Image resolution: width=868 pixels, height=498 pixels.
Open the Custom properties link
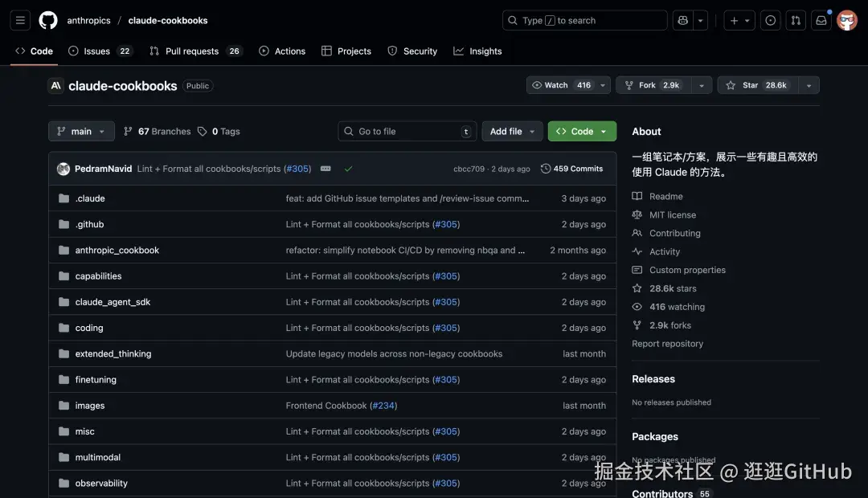click(678, 270)
